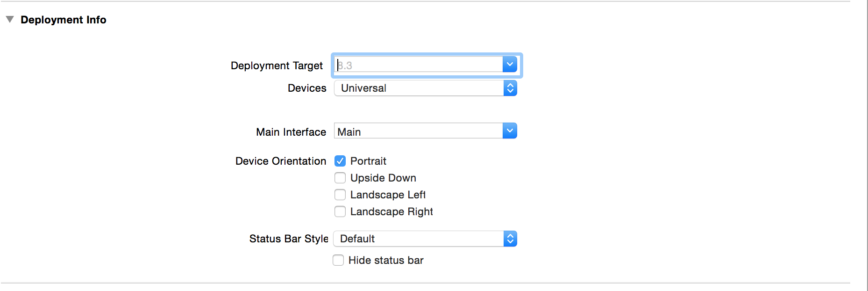Click the Status Bar Style stepper arrows
The width and height of the screenshot is (868, 291).
tap(510, 239)
